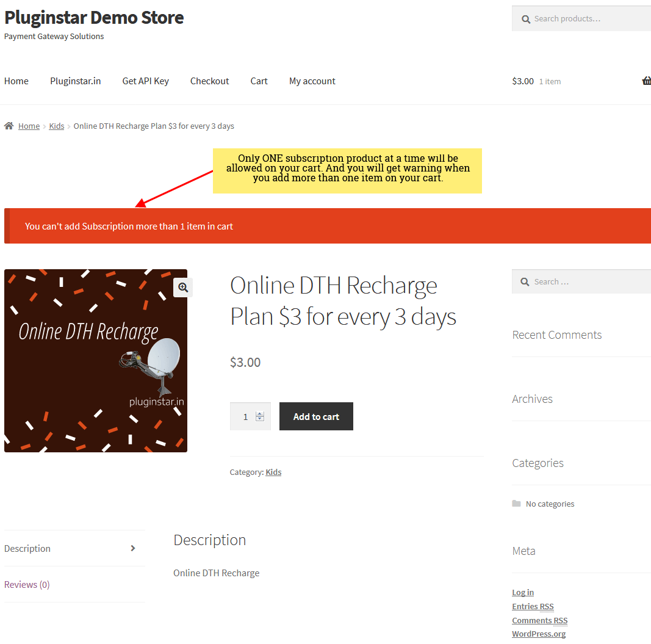Switch to the Reviews (0) tab
This screenshot has height=644, width=651.
point(27,584)
